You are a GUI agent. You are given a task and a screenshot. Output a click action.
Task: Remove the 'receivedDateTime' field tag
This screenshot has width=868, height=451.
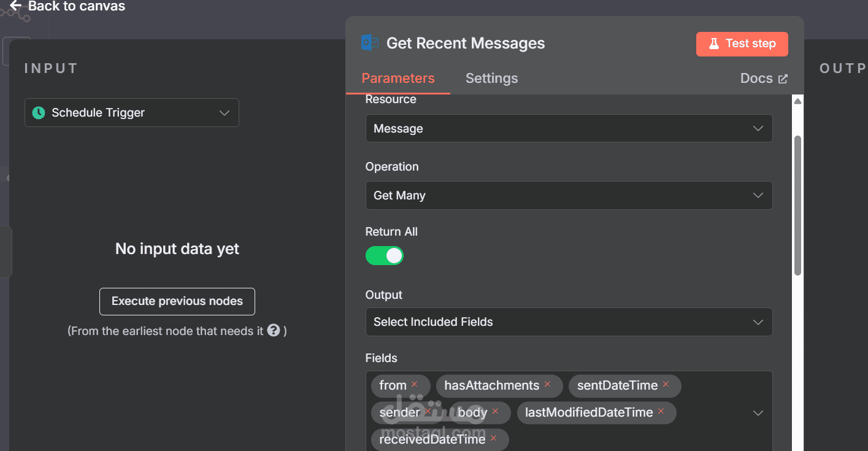click(493, 438)
